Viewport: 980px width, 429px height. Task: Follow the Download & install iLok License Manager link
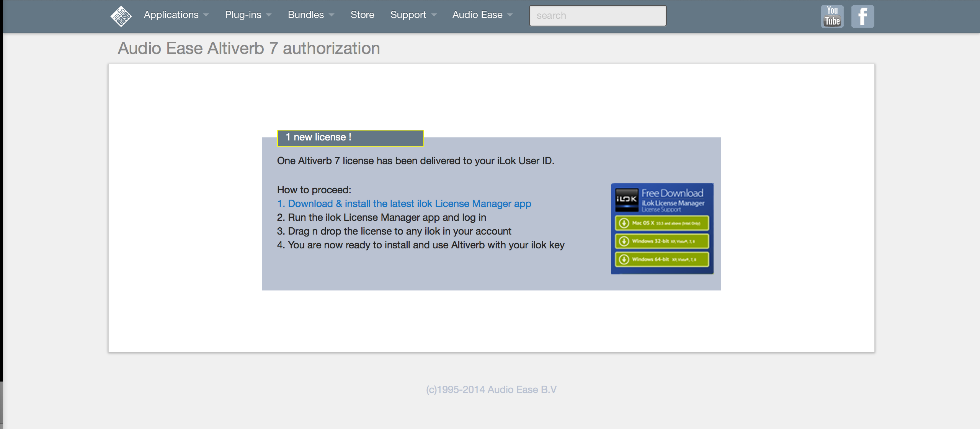[x=404, y=204]
